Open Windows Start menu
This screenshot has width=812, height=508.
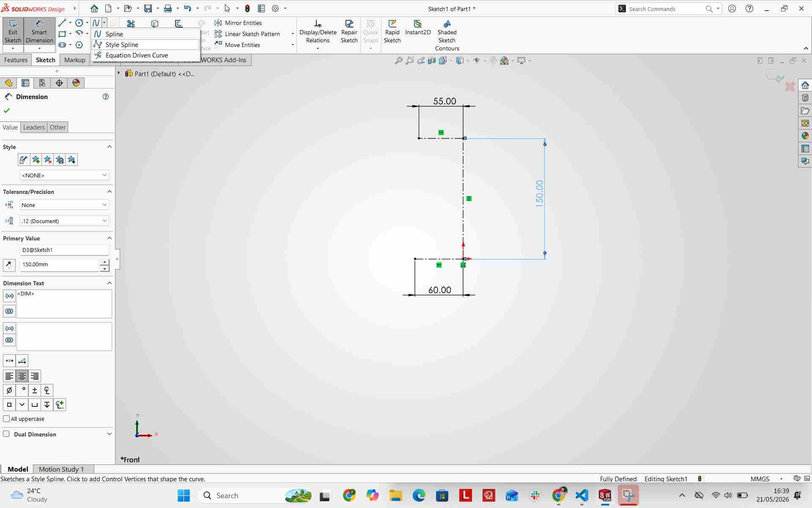pos(184,495)
